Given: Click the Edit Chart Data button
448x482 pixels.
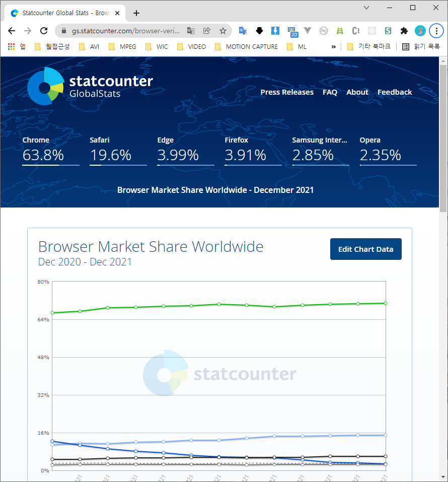Looking at the screenshot, I should [365, 249].
